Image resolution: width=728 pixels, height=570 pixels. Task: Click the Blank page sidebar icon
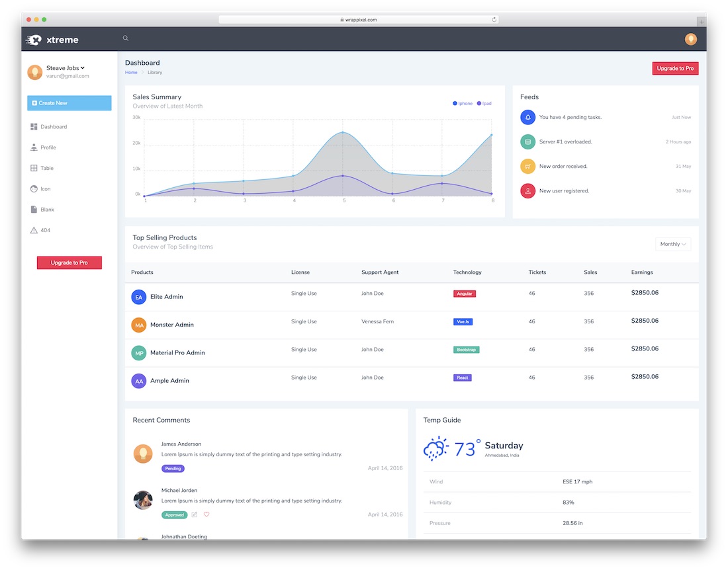tap(34, 210)
